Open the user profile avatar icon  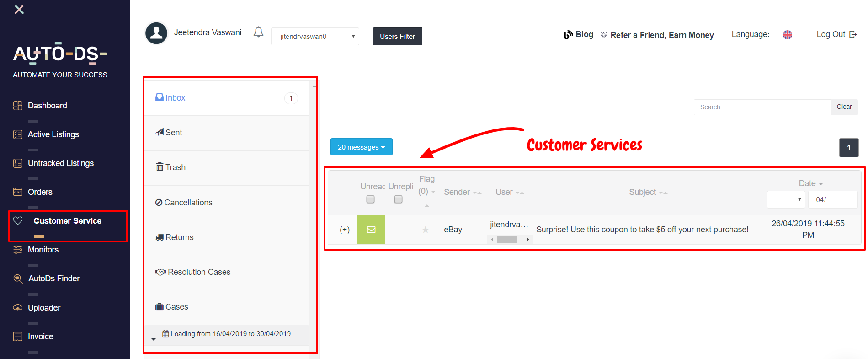pos(156,33)
